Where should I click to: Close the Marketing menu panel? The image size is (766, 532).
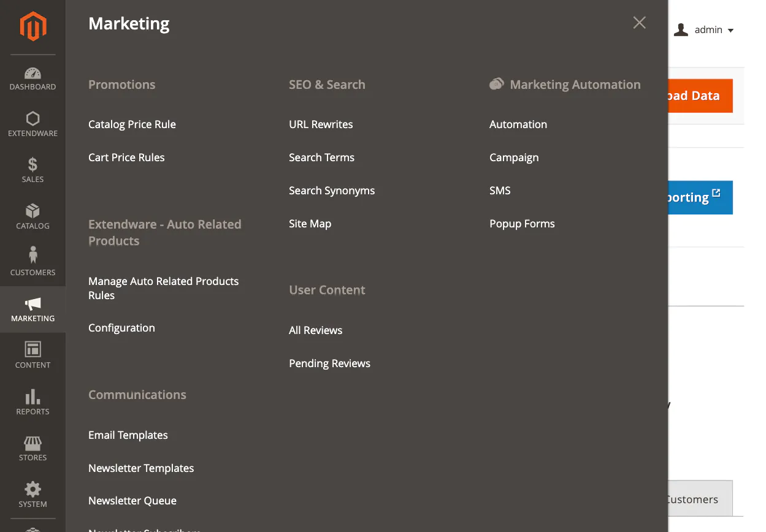coord(639,23)
